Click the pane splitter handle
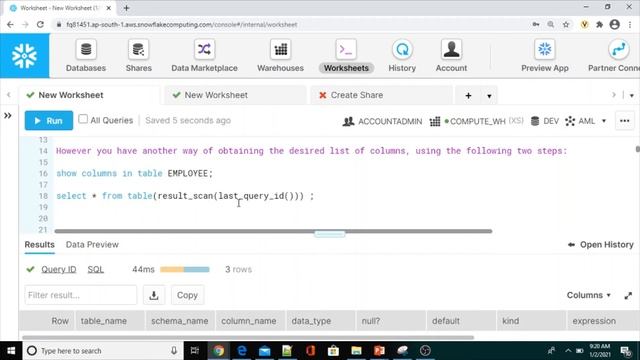640x360 pixels. click(330, 234)
